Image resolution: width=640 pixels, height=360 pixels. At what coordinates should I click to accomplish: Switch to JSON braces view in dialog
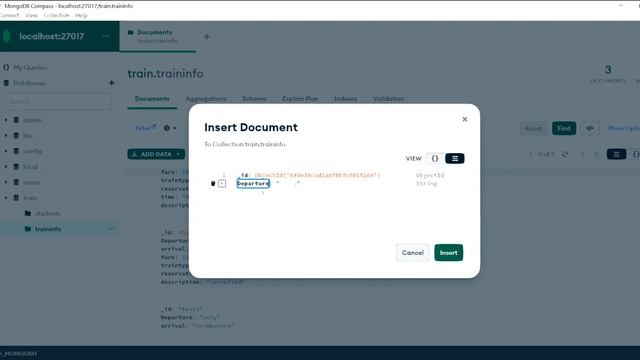pyautogui.click(x=435, y=158)
